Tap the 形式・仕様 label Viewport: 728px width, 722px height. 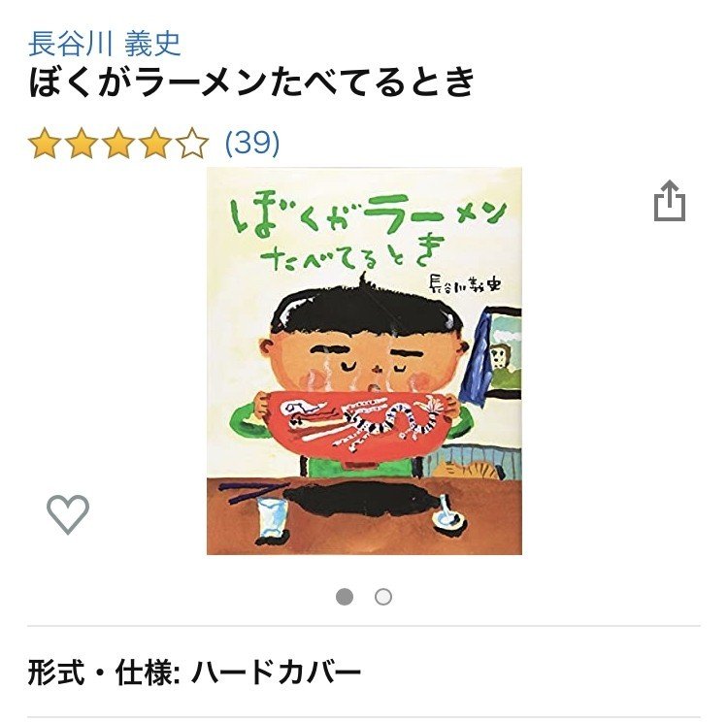pos(104,673)
